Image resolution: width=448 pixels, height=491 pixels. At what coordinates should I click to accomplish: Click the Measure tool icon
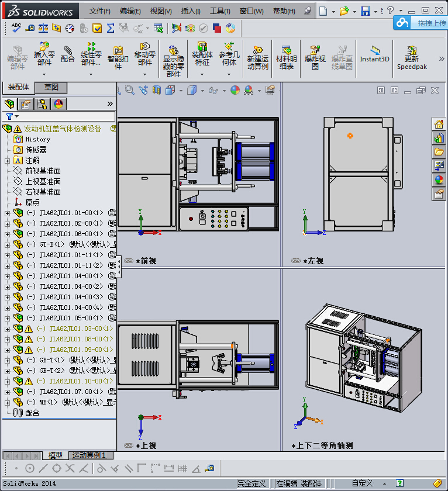(29, 28)
